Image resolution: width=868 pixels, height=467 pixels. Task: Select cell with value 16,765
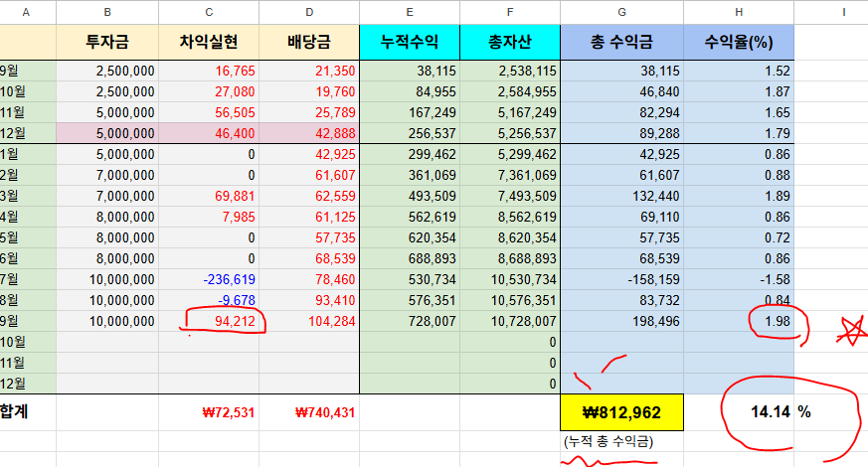click(209, 71)
